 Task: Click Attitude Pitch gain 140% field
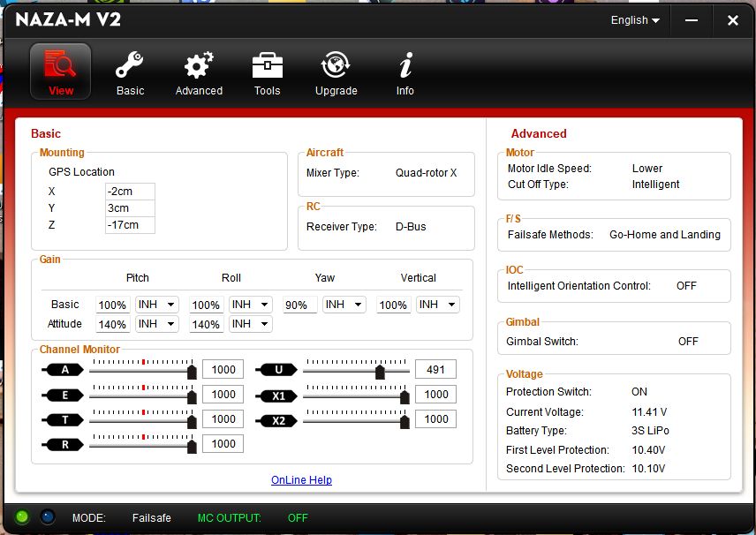pos(112,324)
